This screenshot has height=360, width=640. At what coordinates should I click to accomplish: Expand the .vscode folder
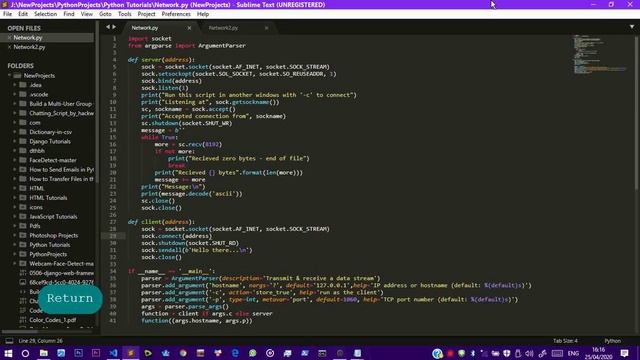pos(15,94)
